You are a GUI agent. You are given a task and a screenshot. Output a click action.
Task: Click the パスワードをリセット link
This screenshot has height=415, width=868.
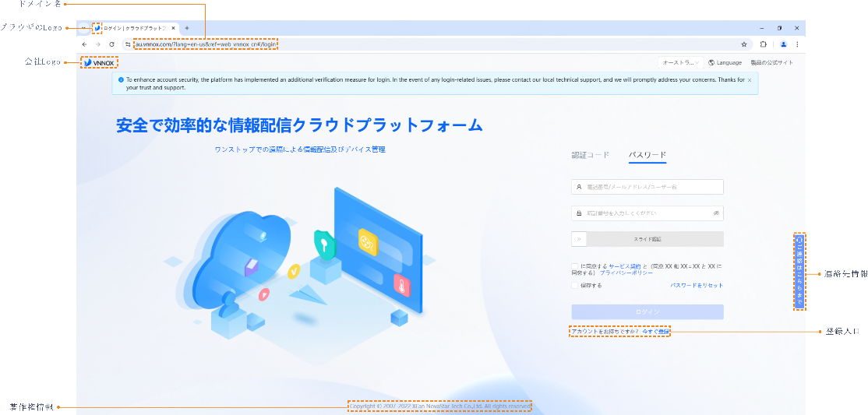pos(696,286)
